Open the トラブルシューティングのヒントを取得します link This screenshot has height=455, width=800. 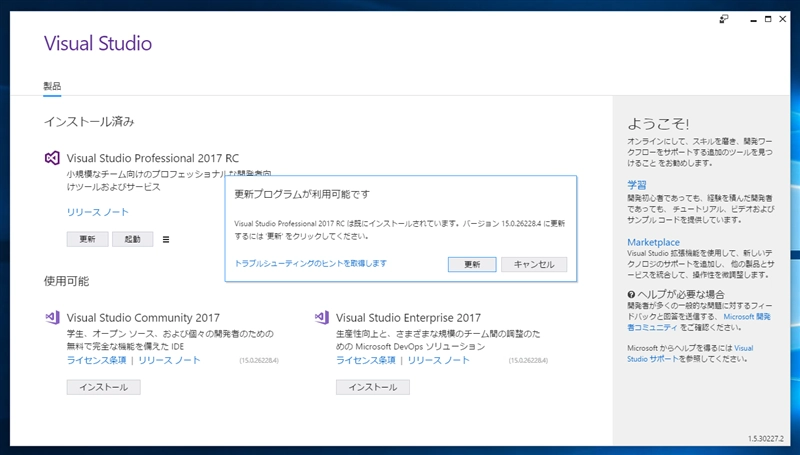310,263
